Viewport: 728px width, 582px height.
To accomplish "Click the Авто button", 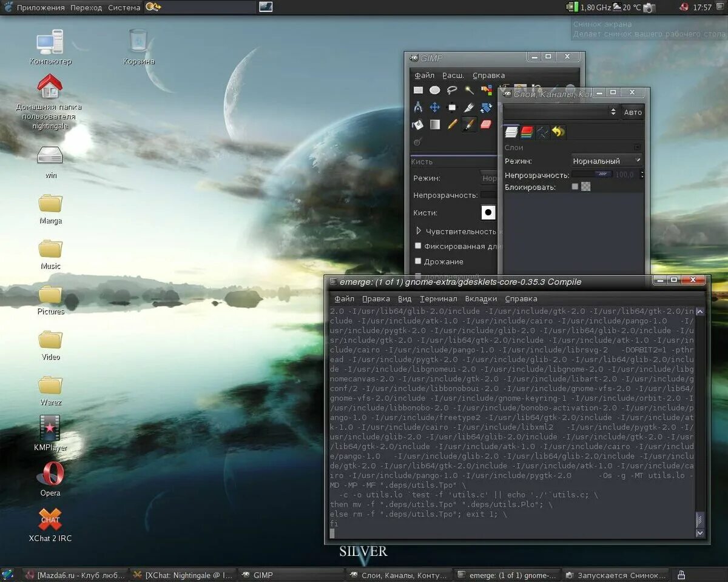I will pos(633,112).
